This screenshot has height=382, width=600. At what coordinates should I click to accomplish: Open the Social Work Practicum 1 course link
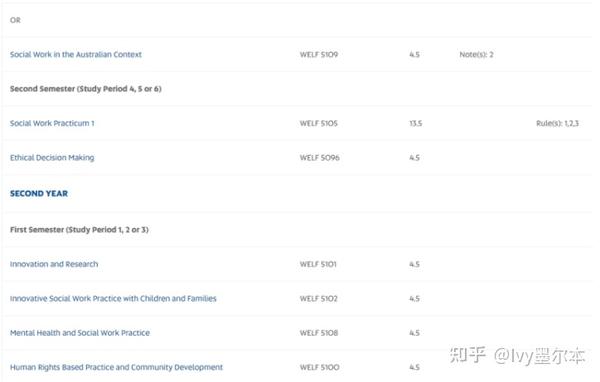pos(52,123)
